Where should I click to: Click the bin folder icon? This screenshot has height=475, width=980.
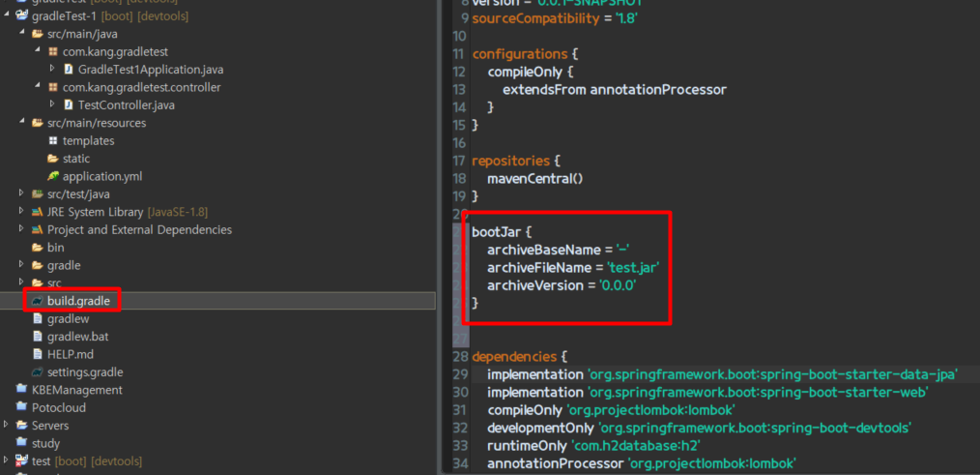(38, 248)
